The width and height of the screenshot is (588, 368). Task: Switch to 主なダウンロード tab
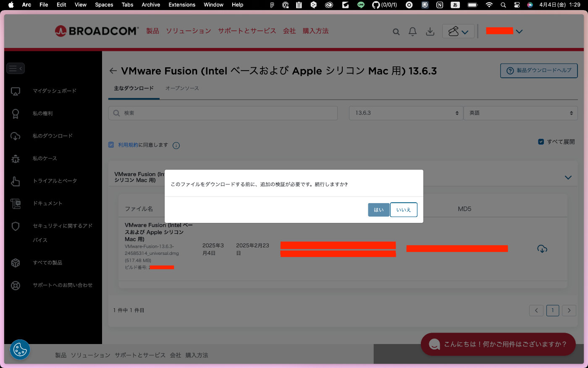[134, 88]
